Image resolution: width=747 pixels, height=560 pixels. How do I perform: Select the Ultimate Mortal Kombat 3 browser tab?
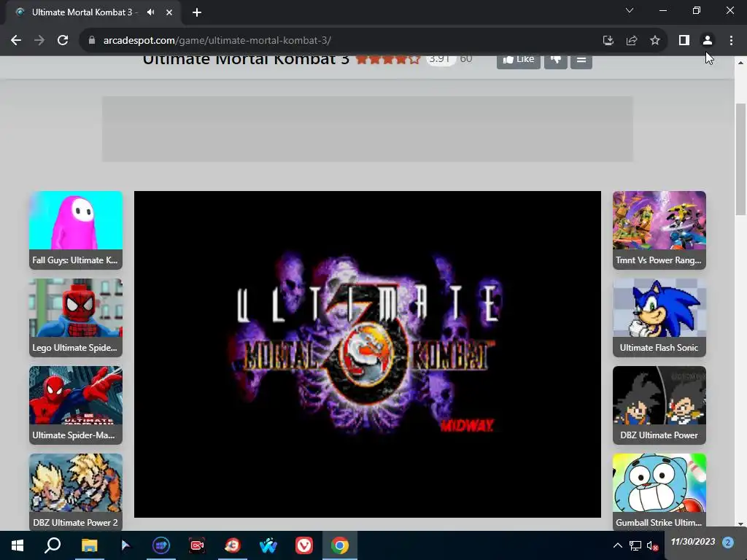click(x=93, y=12)
